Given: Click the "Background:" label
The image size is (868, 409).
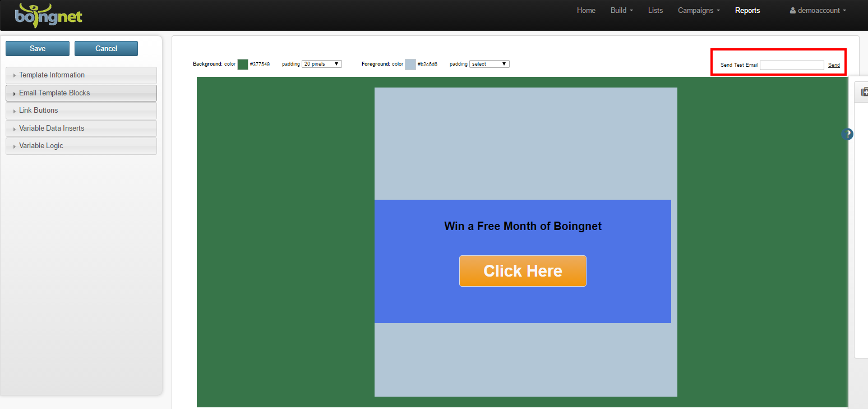Looking at the screenshot, I should (207, 64).
